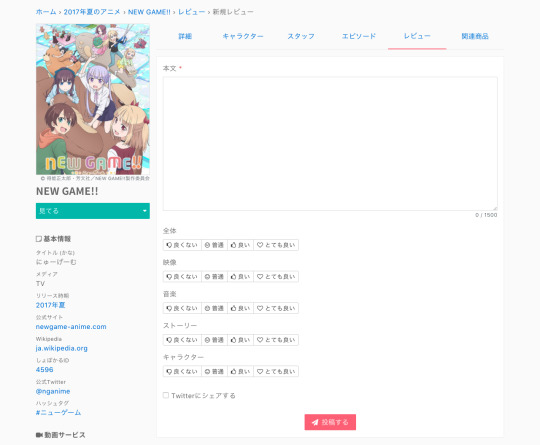Visit newgame-anime.com official site
This screenshot has height=445, width=540.
coord(71,327)
